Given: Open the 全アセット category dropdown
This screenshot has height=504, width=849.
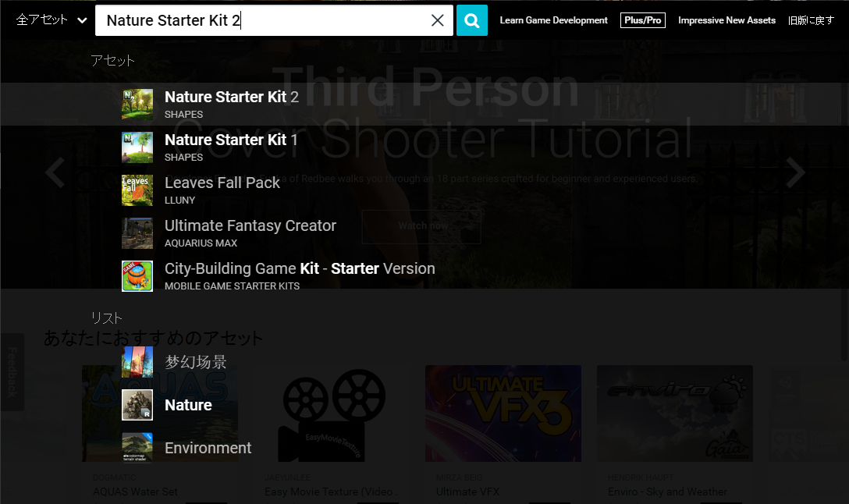Looking at the screenshot, I should [52, 20].
